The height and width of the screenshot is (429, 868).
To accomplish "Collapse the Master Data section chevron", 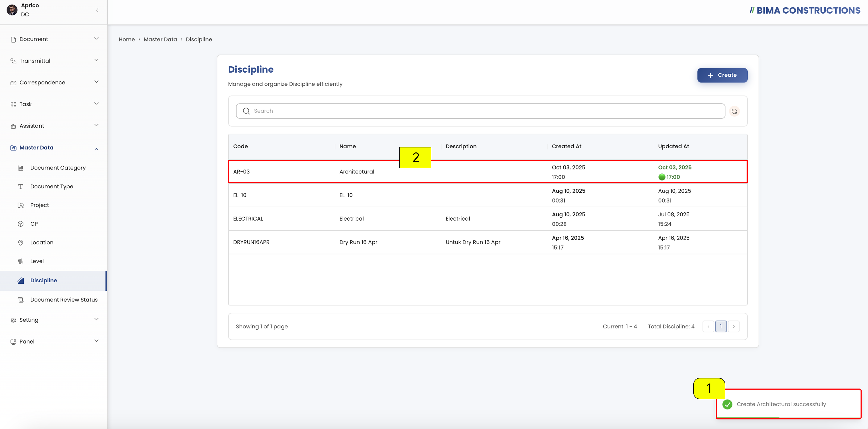I will (96, 149).
